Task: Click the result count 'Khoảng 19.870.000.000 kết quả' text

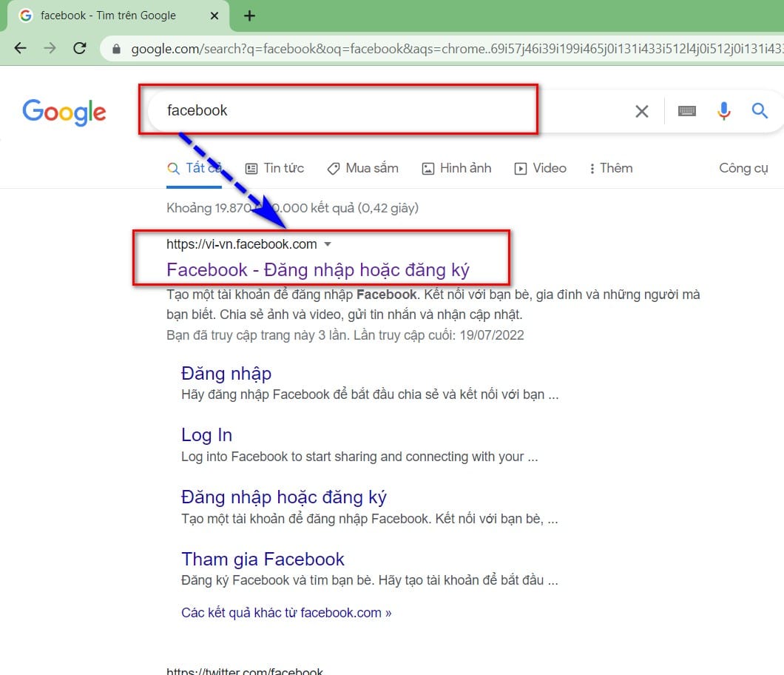Action: point(292,208)
